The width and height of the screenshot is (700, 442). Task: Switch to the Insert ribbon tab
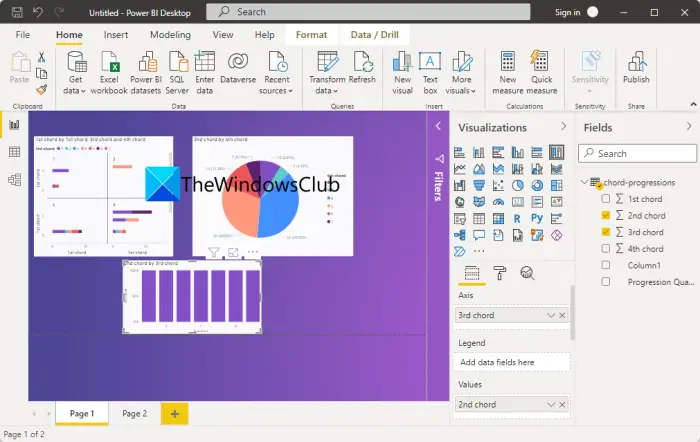click(116, 35)
